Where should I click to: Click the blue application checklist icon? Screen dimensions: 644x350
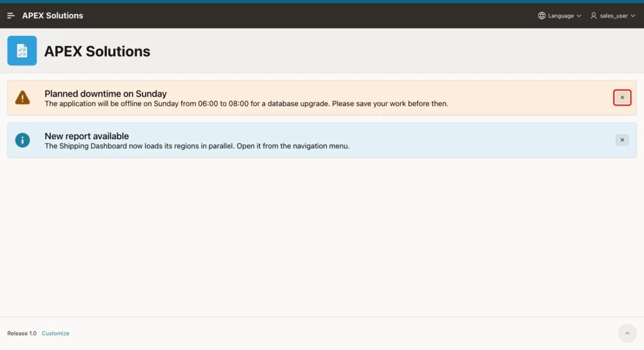22,50
